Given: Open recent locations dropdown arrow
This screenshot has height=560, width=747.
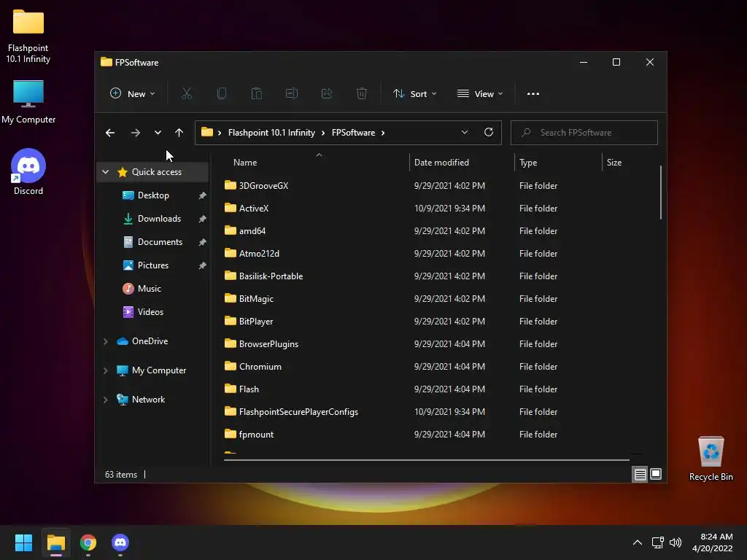Looking at the screenshot, I should [158, 133].
